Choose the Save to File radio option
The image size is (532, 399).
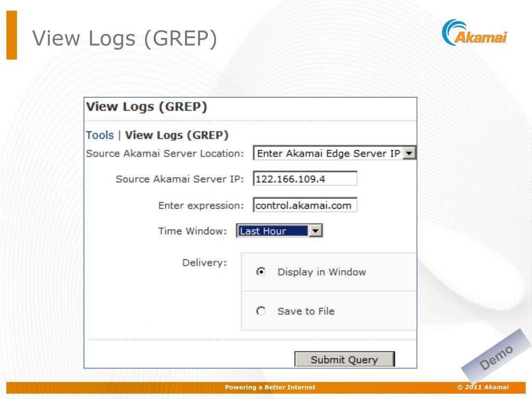pyautogui.click(x=261, y=311)
